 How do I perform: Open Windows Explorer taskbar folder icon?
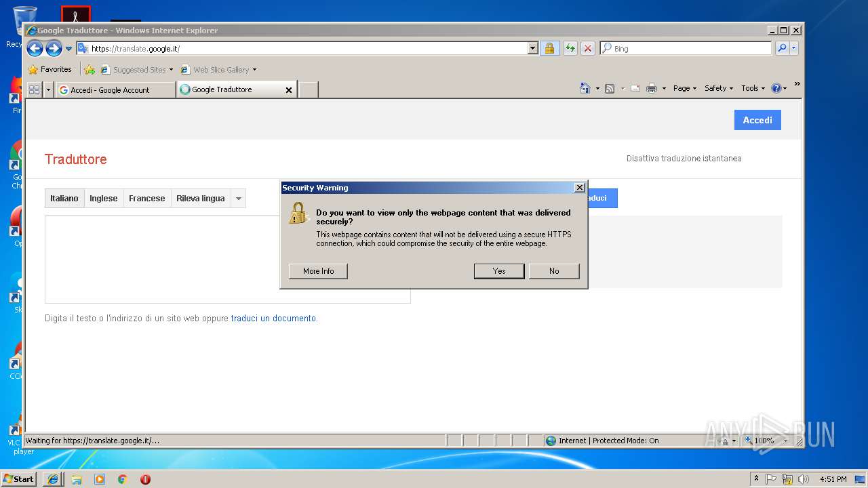click(77, 479)
